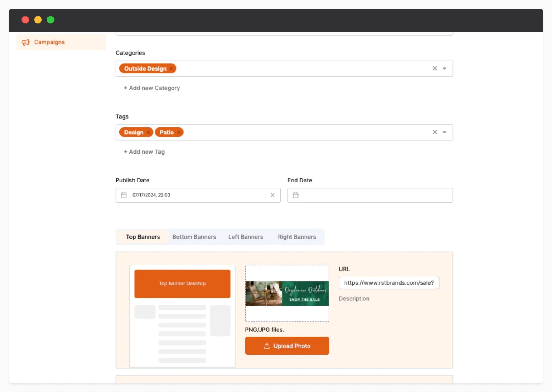
Task: Switch to the Left Banners tab
Action: tap(245, 237)
